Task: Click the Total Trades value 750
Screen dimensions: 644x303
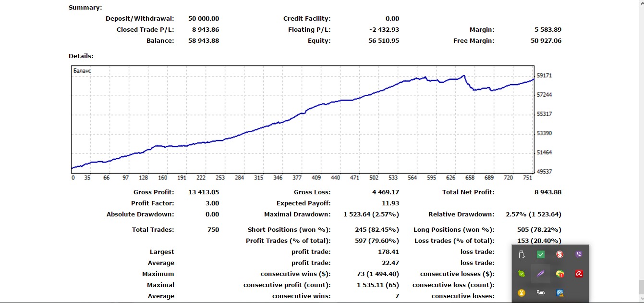Action: coord(213,230)
